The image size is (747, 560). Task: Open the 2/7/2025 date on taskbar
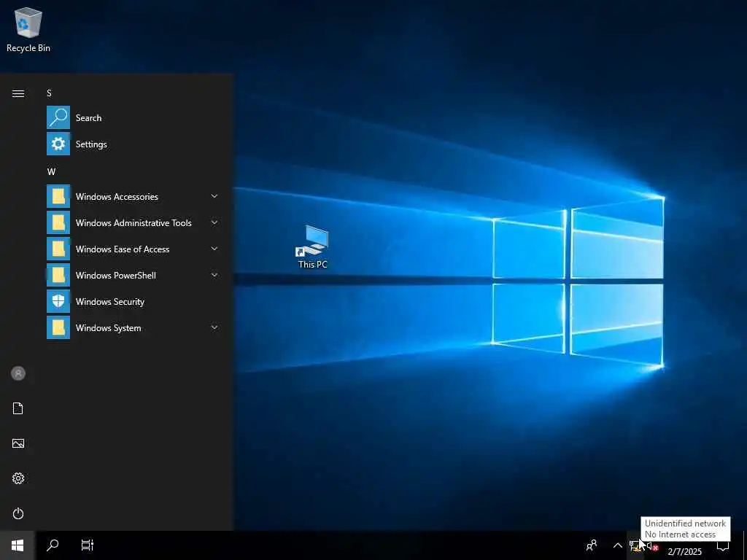pyautogui.click(x=684, y=551)
